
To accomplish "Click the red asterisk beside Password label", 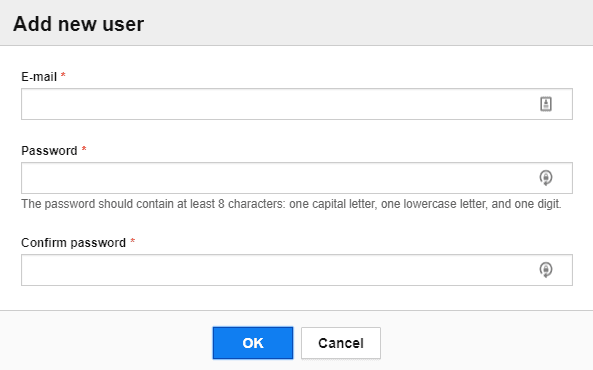I will click(x=84, y=149).
